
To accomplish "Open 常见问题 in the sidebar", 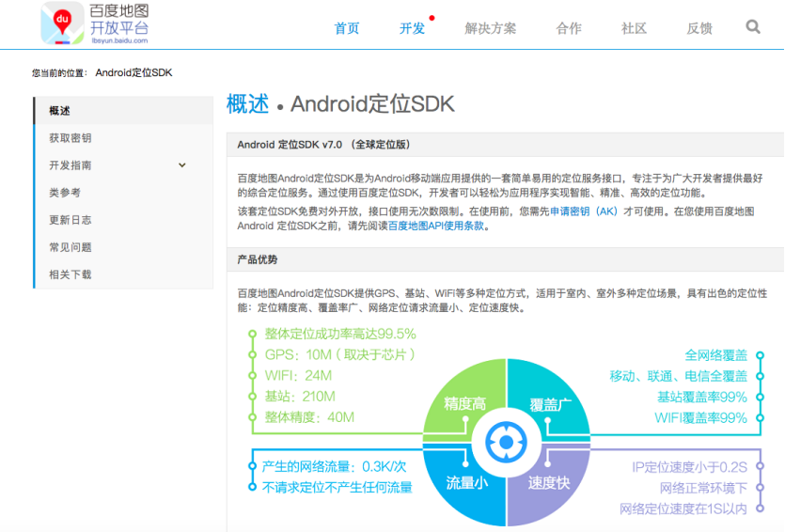I will click(124, 247).
